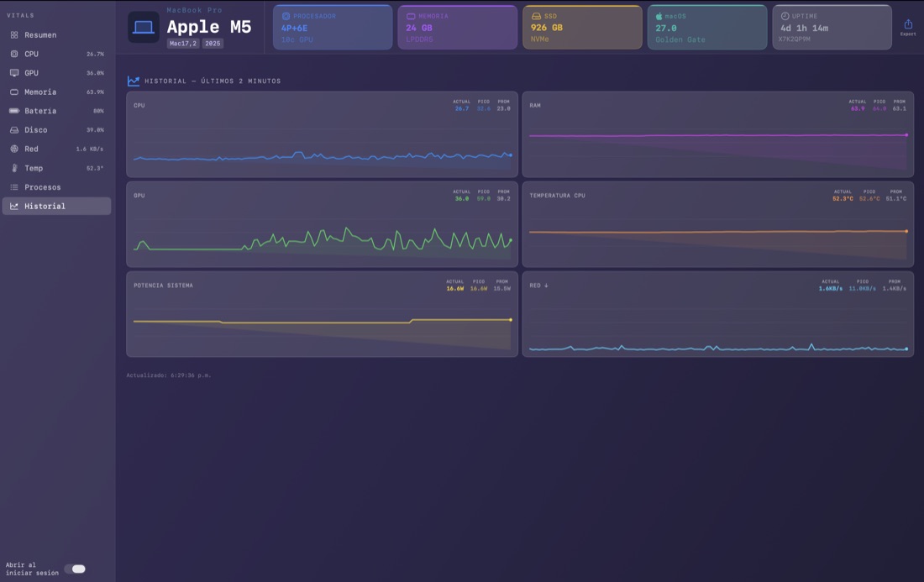Click the 80% value beside Batería
Screen dimensions: 924x582
point(98,111)
